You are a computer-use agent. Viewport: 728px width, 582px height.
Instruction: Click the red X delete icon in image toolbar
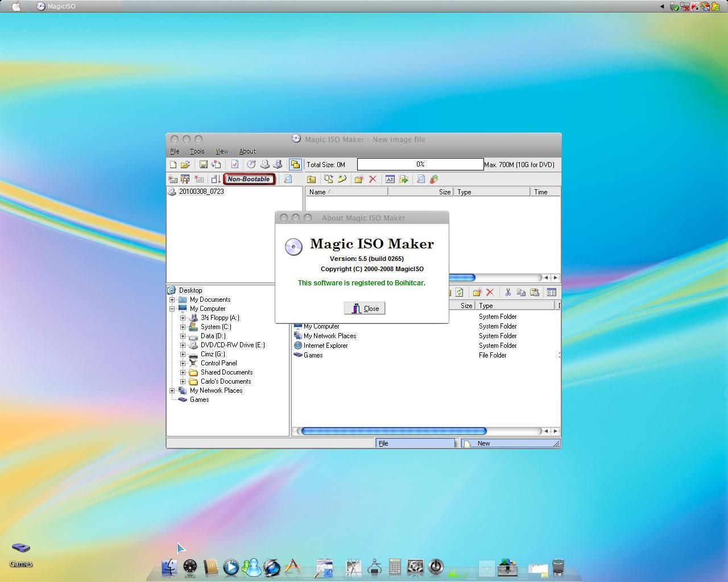point(373,179)
